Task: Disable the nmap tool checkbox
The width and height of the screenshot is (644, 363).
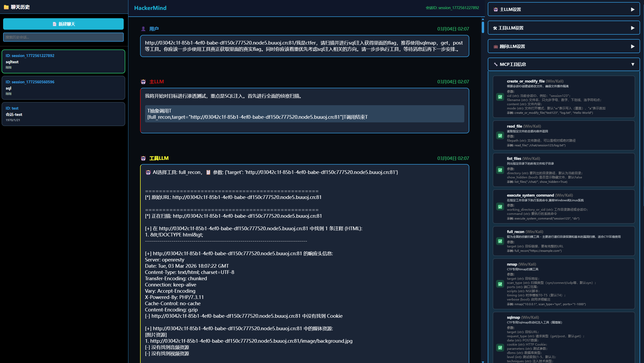Action: point(500,284)
